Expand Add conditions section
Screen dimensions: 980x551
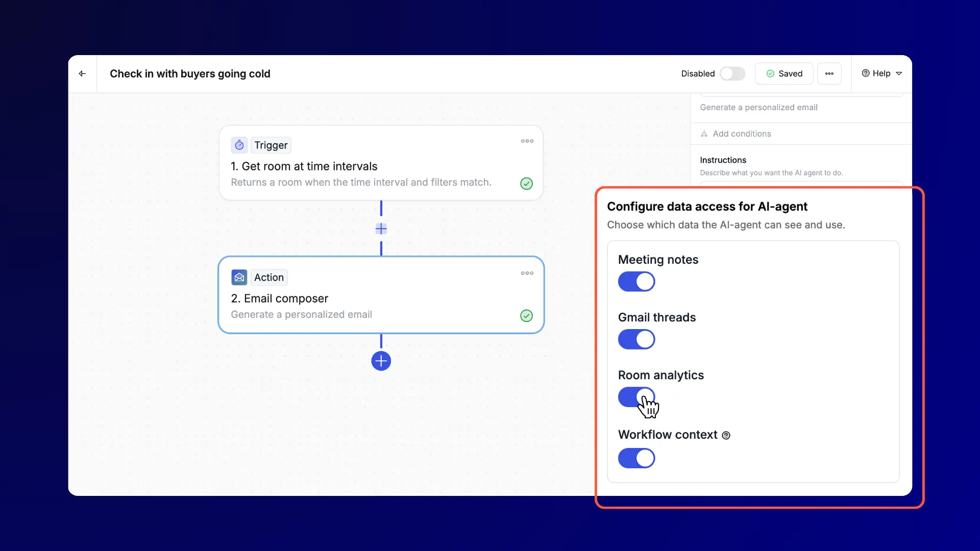742,134
